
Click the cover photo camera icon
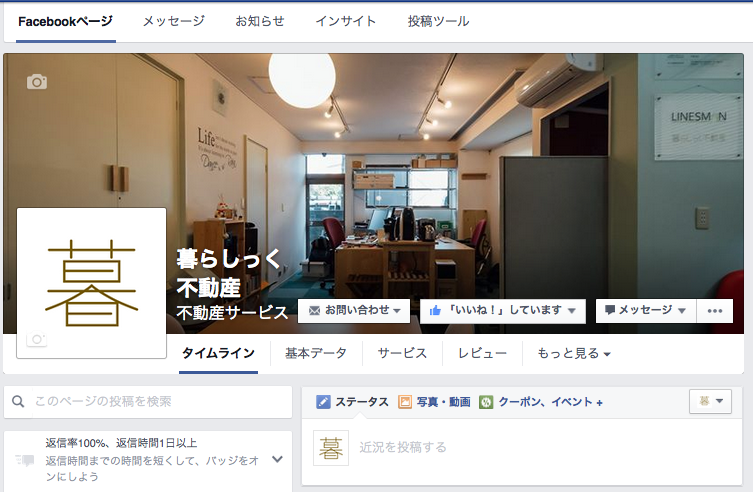pos(37,82)
